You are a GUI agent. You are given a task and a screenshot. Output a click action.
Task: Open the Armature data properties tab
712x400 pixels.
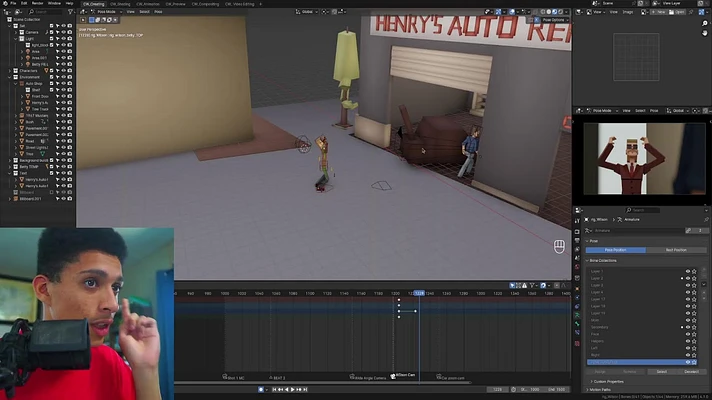[577, 315]
